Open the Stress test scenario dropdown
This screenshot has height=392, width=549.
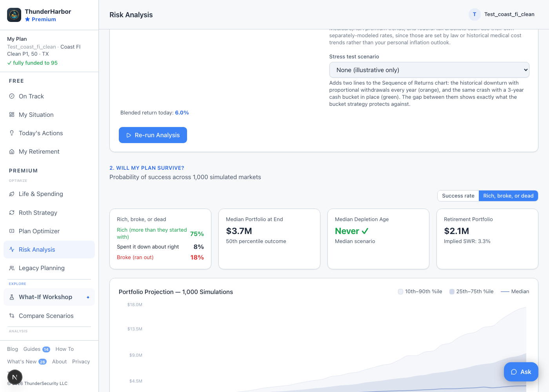coord(429,70)
